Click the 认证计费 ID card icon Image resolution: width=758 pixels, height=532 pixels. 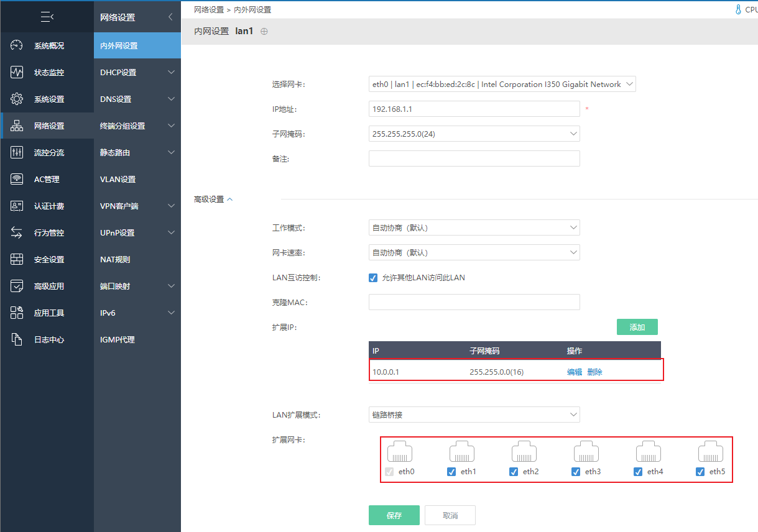click(x=17, y=206)
